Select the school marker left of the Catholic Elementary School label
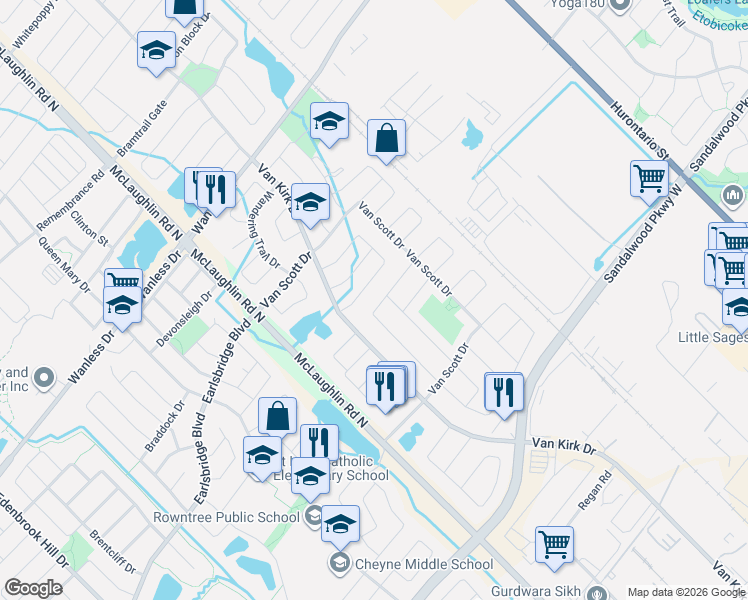This screenshot has height=600, width=748. pyautogui.click(x=262, y=456)
